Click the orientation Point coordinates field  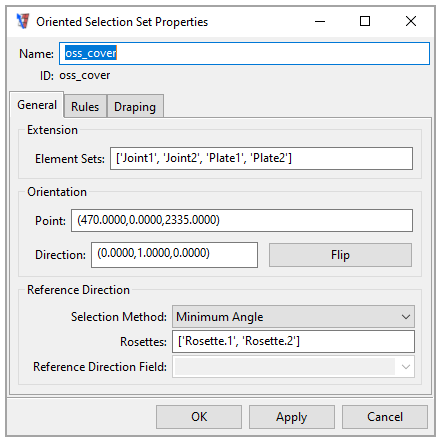click(x=242, y=220)
